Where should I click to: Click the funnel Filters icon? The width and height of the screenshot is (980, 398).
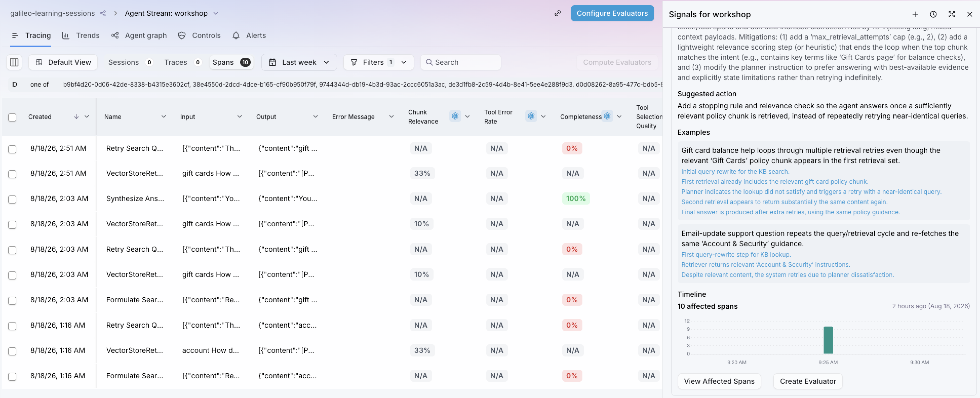click(354, 62)
